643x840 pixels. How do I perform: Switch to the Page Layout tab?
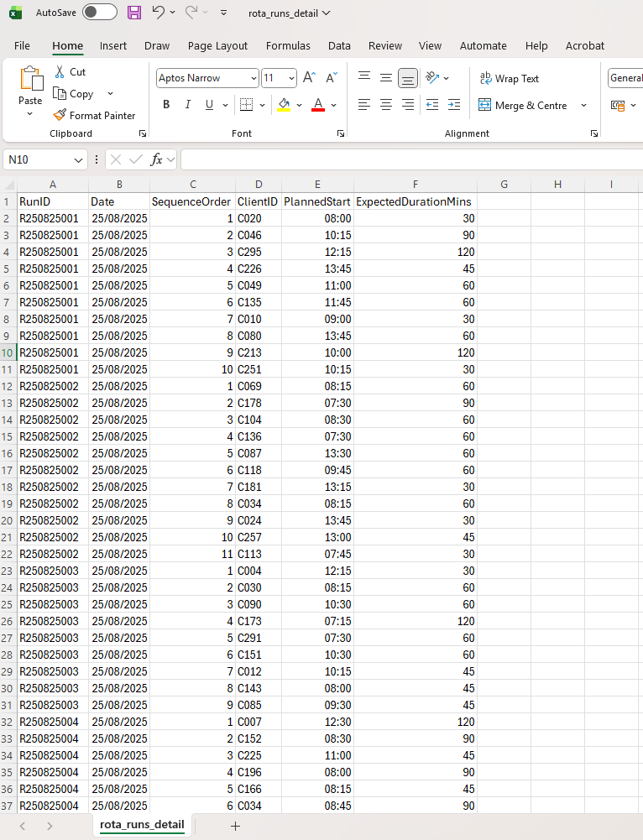217,46
